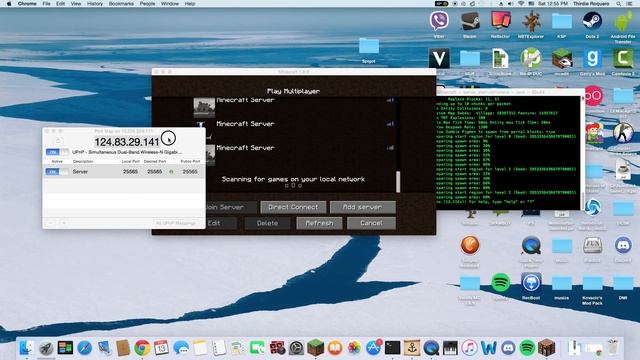Open Kovacic's Mod Pack folder

[592, 283]
